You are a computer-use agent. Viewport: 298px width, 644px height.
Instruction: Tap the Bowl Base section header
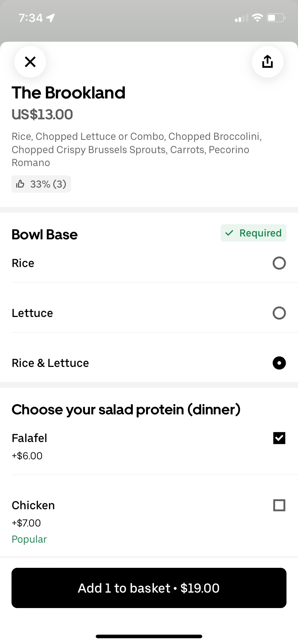(45, 234)
